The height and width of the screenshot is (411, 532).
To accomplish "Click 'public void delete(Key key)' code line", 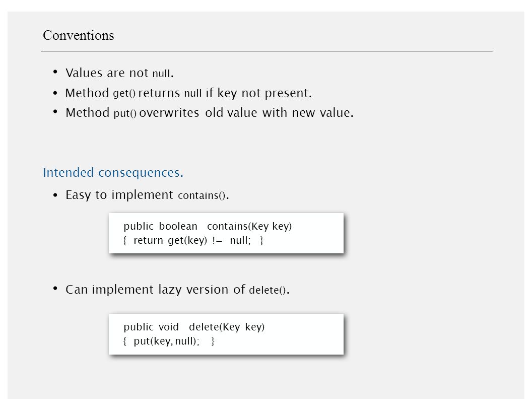I will tap(194, 327).
